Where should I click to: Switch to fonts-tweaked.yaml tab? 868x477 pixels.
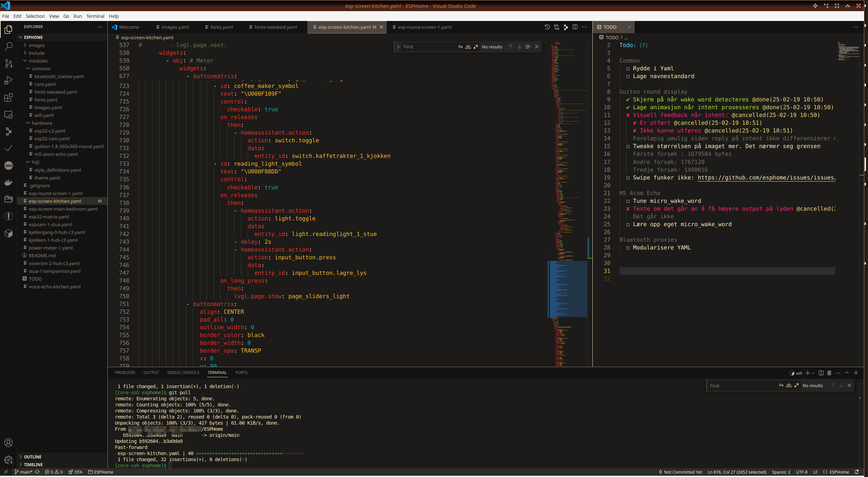tap(275, 27)
